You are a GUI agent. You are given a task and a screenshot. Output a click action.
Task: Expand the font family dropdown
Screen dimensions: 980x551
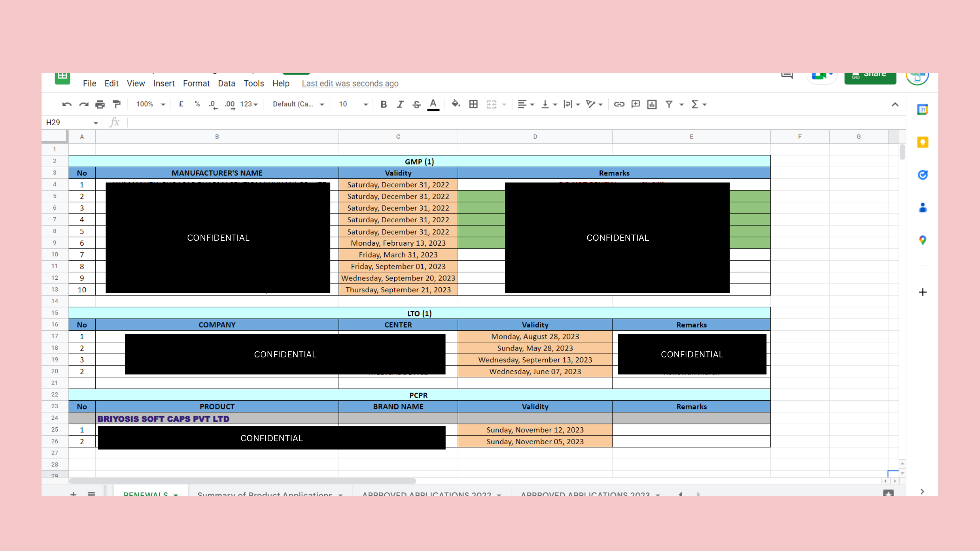[x=298, y=104]
